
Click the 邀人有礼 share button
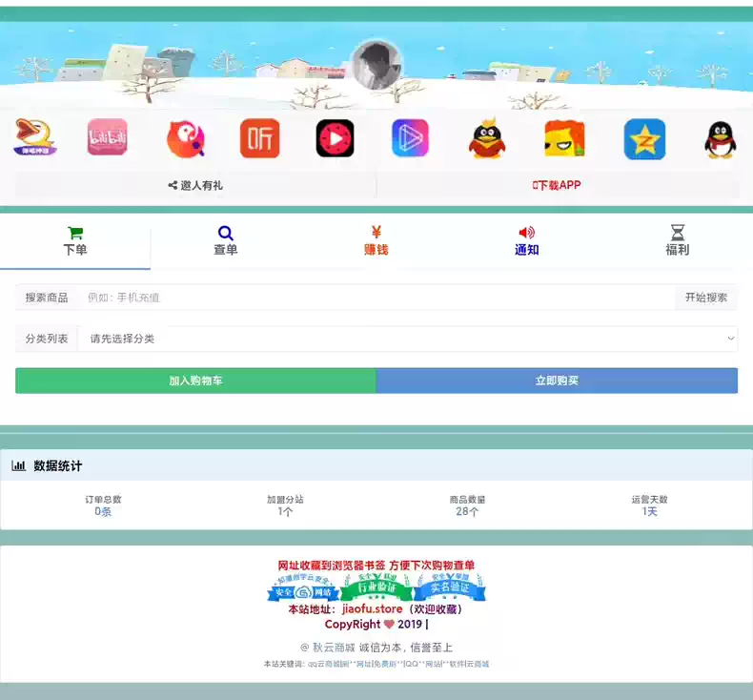195,185
